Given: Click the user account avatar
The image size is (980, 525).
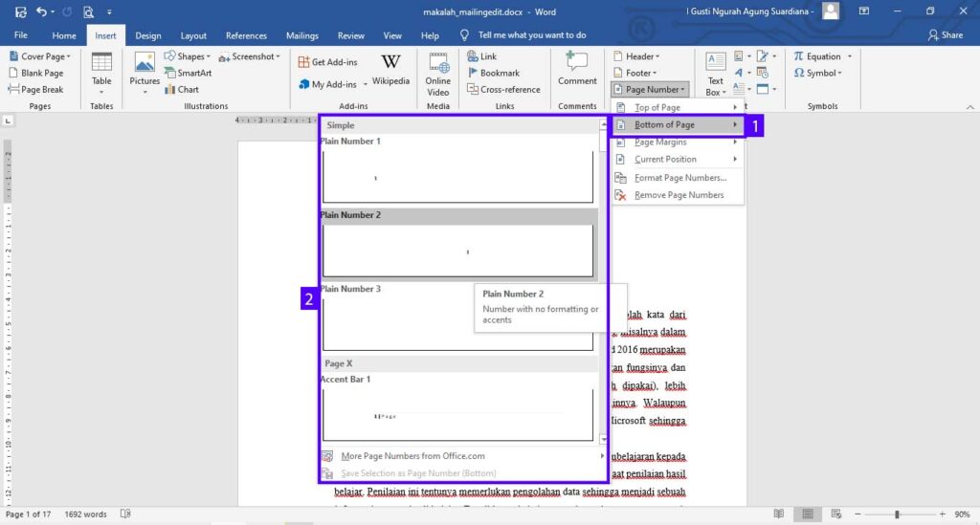Looking at the screenshot, I should tap(831, 11).
